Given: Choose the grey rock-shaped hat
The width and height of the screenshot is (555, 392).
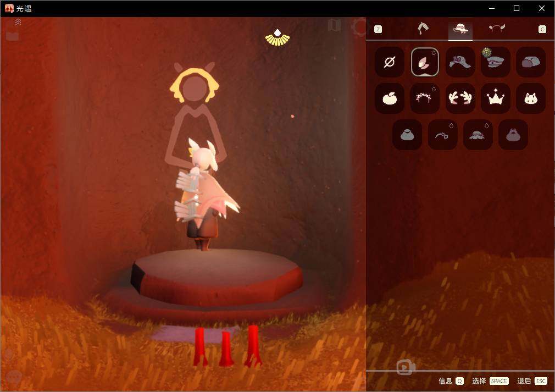Looking at the screenshot, I should 531,62.
